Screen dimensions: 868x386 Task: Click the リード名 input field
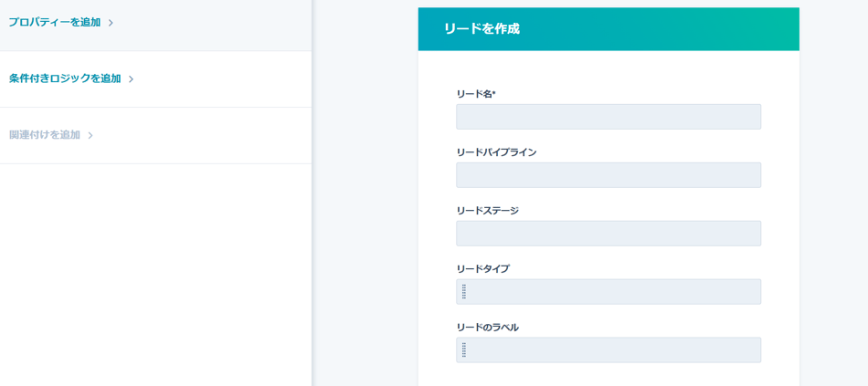(x=609, y=117)
